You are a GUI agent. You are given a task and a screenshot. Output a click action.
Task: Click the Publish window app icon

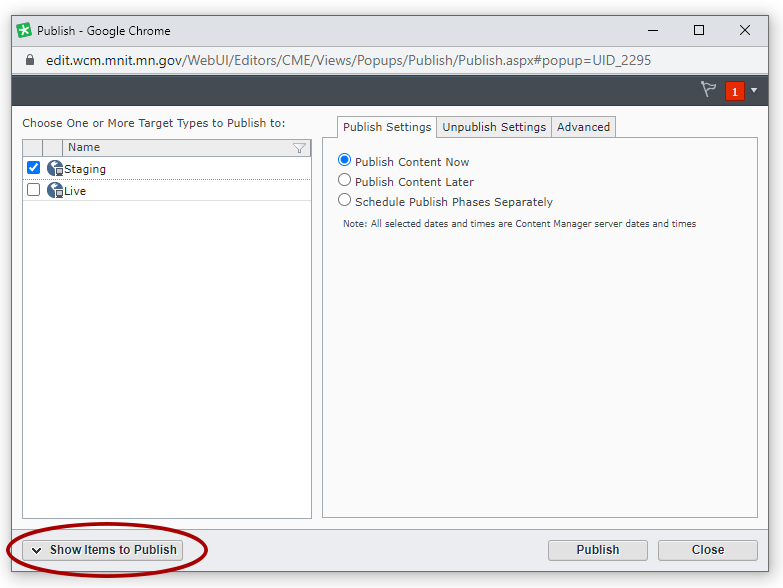[24, 30]
